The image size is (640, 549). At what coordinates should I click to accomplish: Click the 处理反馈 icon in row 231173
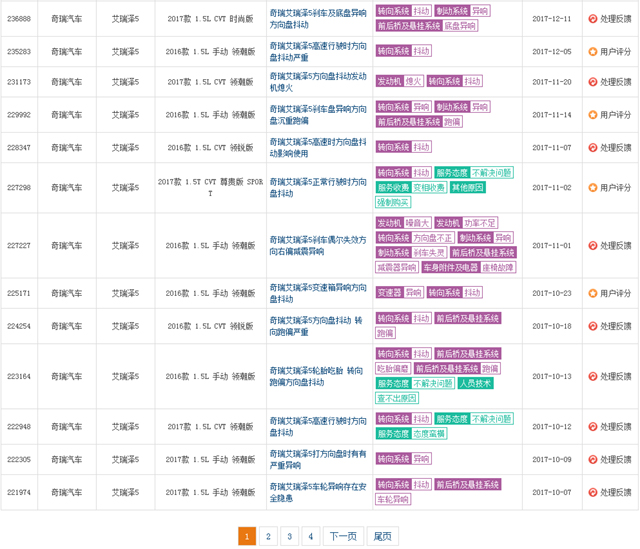593,82
